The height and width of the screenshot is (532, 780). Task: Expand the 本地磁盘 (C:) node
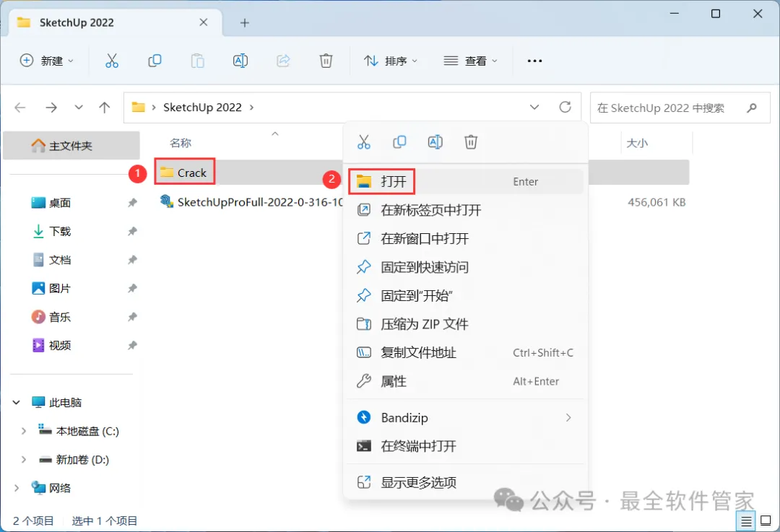tap(23, 431)
